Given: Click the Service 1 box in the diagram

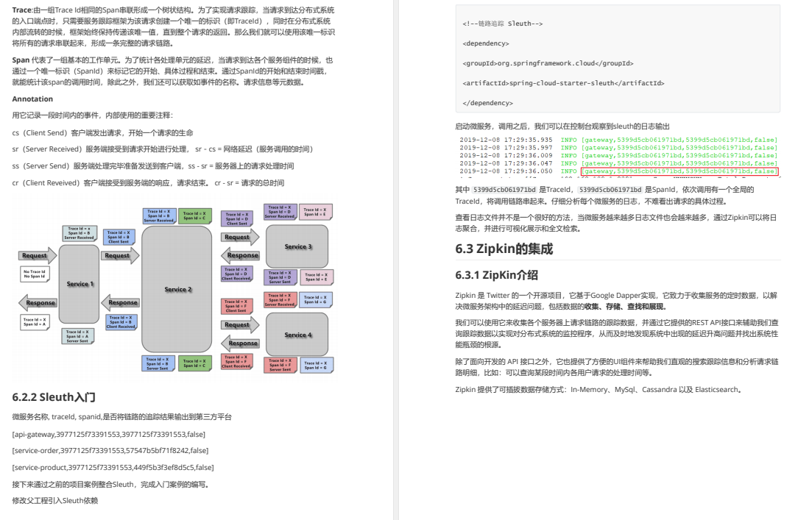Looking at the screenshot, I should (80, 284).
